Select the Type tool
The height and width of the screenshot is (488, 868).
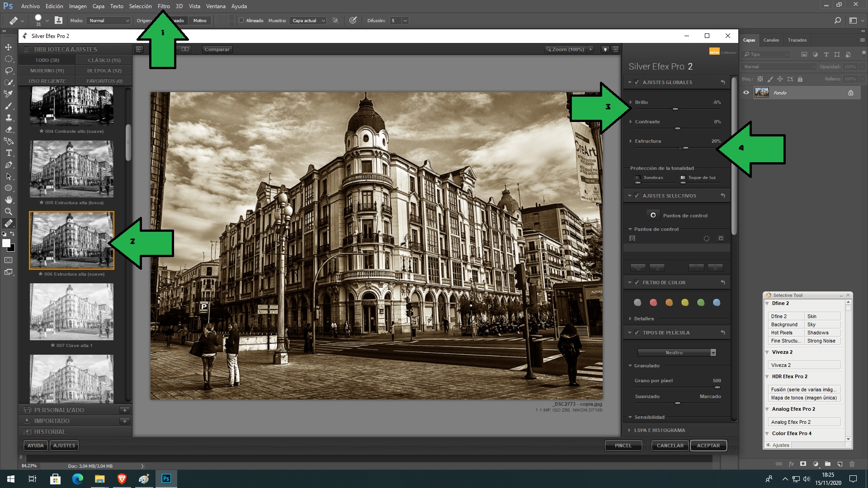tap(9, 153)
